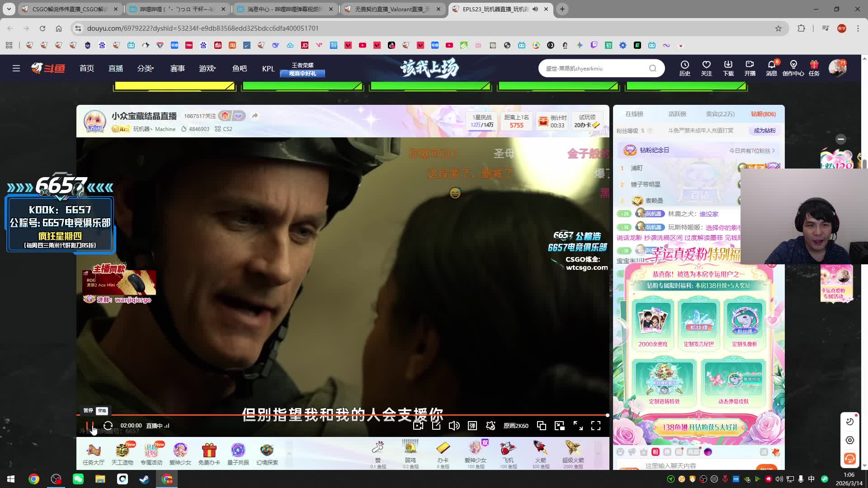Mute the player volume icon
Image resolution: width=868 pixels, height=488 pixels.
pyautogui.click(x=454, y=426)
